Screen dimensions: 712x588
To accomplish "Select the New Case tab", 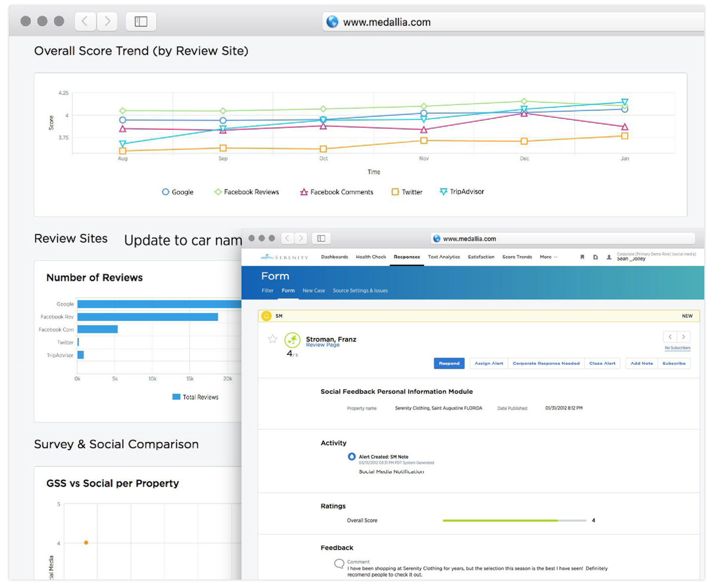I will [313, 290].
